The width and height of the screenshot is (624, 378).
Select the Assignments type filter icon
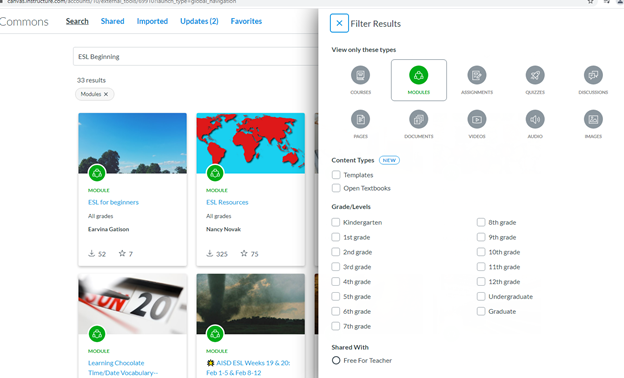477,75
